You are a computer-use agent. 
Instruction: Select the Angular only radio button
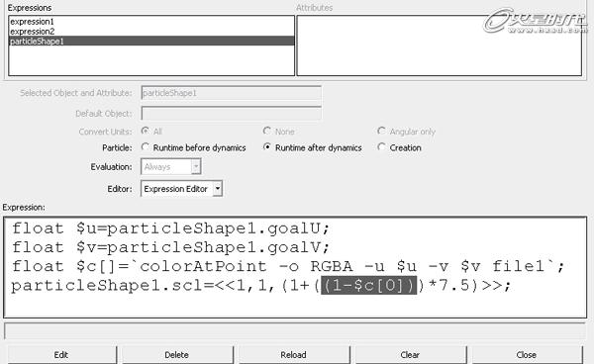click(381, 131)
